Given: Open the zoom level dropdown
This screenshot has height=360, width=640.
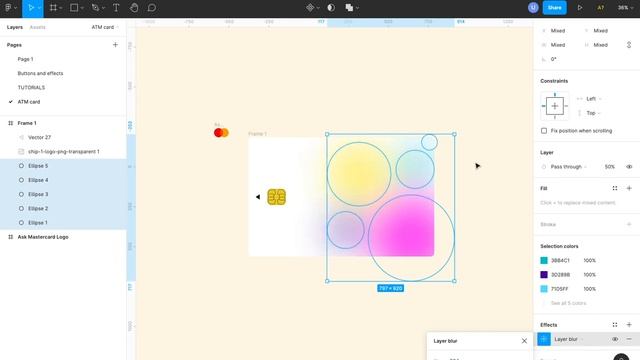Looking at the screenshot, I should (x=625, y=8).
